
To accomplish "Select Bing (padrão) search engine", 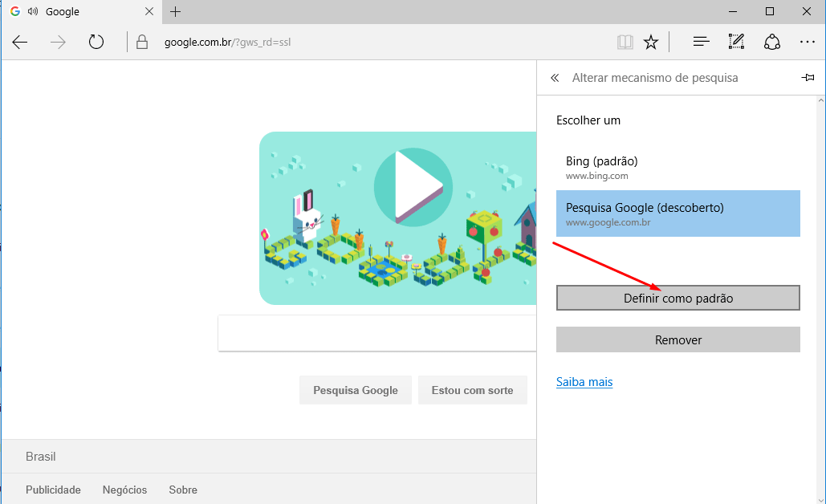I will pyautogui.click(x=678, y=168).
